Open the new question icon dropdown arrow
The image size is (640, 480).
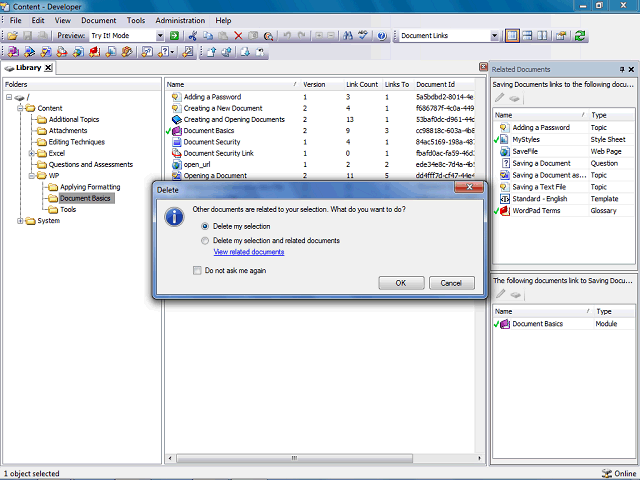click(x=173, y=52)
